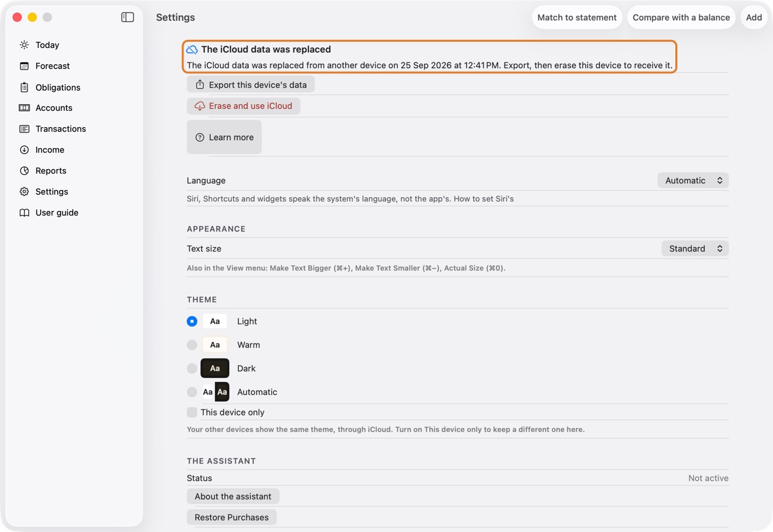The image size is (773, 532).
Task: Click the Match to statement button
Action: point(576,17)
